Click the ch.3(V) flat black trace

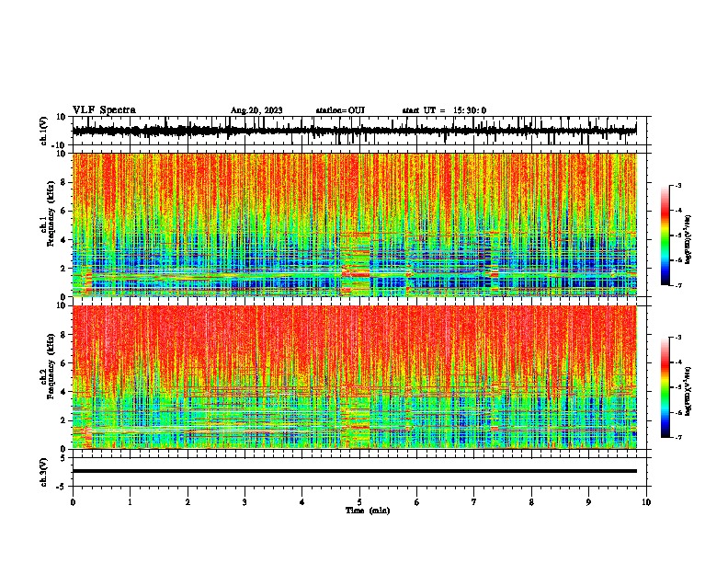coord(355,471)
